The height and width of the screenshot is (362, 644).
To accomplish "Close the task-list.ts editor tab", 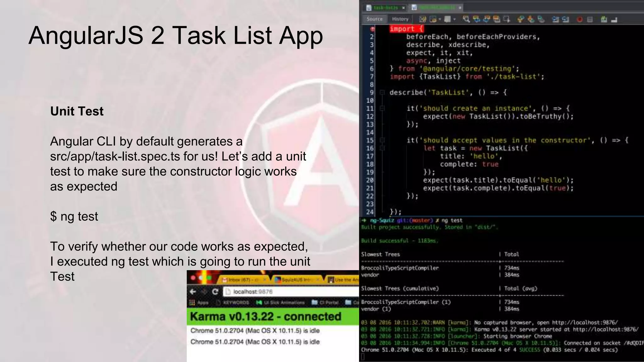I will (403, 8).
